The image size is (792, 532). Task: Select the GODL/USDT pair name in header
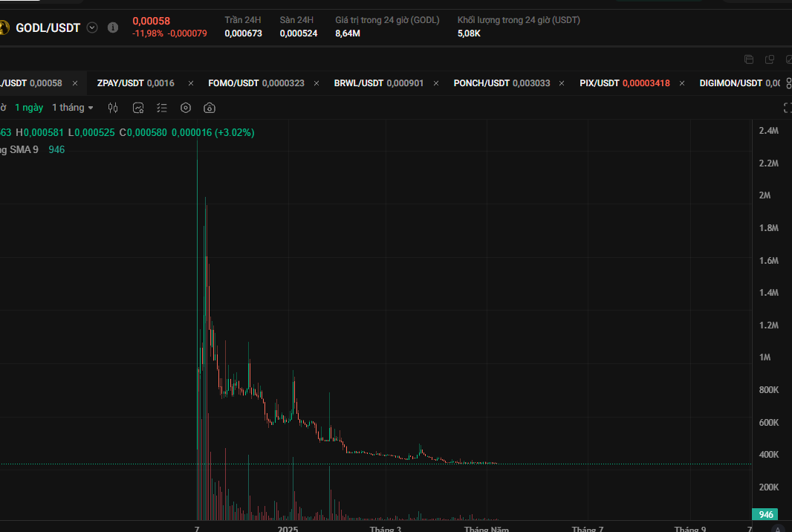point(48,27)
